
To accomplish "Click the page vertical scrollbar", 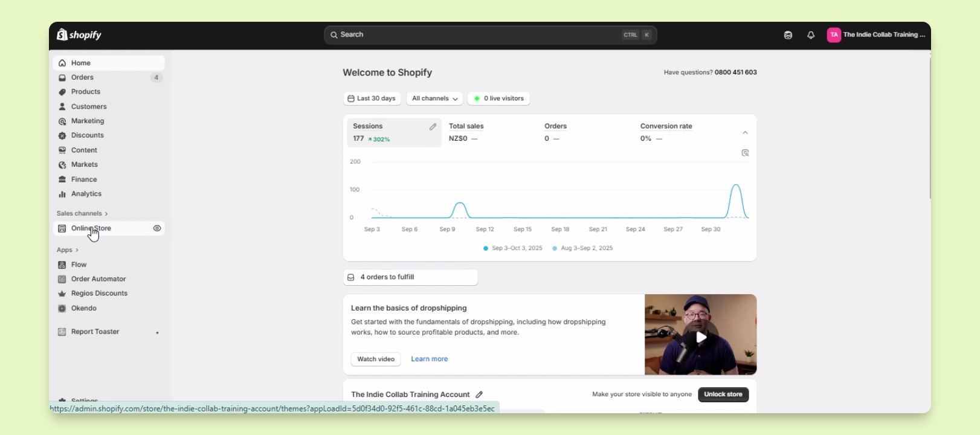I will click(x=930, y=128).
